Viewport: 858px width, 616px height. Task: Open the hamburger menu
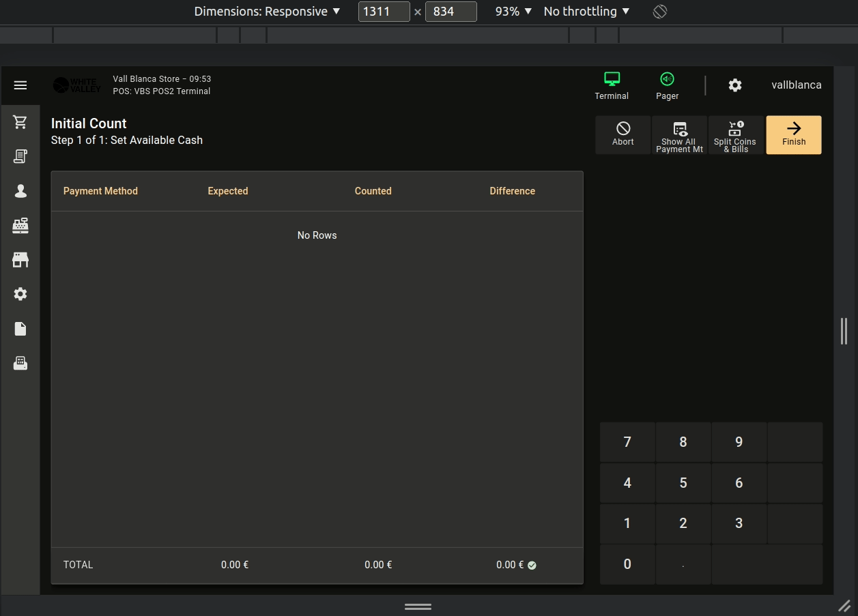point(20,85)
